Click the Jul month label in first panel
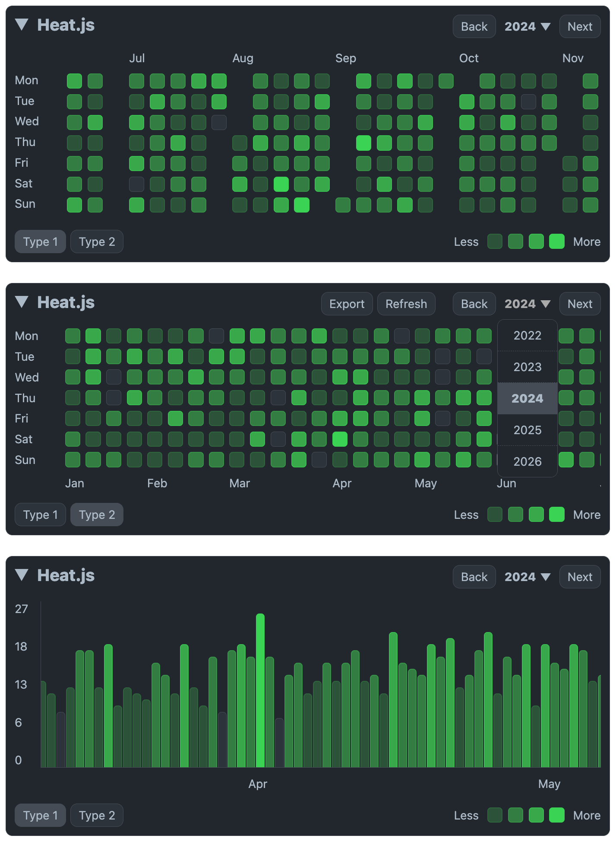Image resolution: width=616 pixels, height=842 pixels. point(137,58)
